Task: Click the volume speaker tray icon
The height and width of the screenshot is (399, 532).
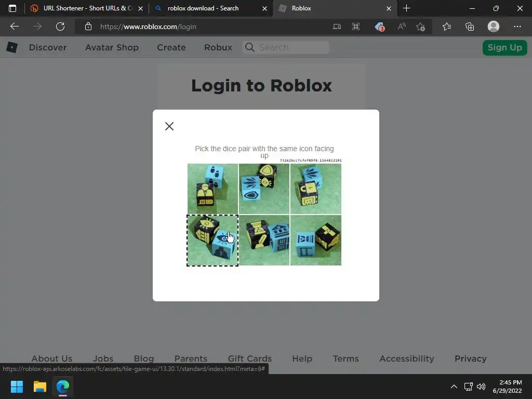Action: click(x=481, y=387)
